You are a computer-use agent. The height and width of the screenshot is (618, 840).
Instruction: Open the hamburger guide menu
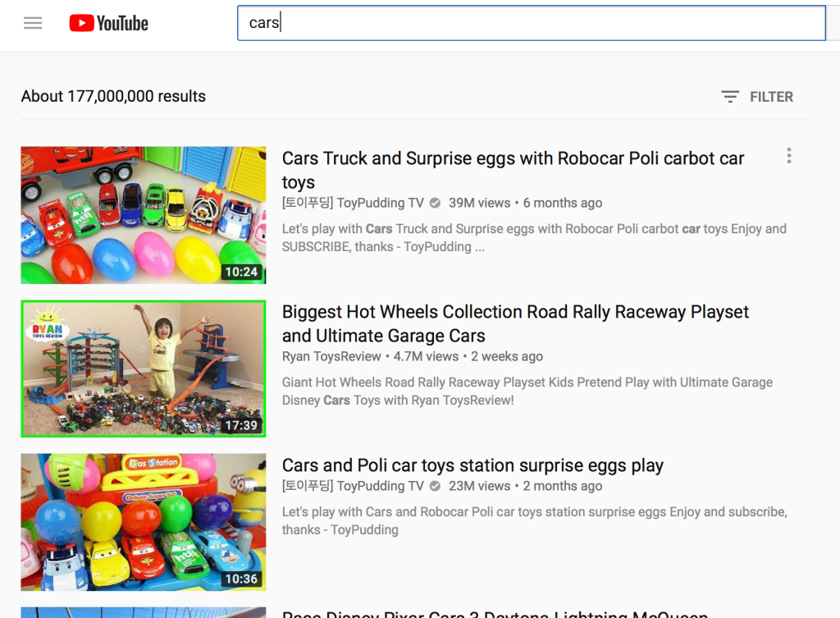(33, 23)
